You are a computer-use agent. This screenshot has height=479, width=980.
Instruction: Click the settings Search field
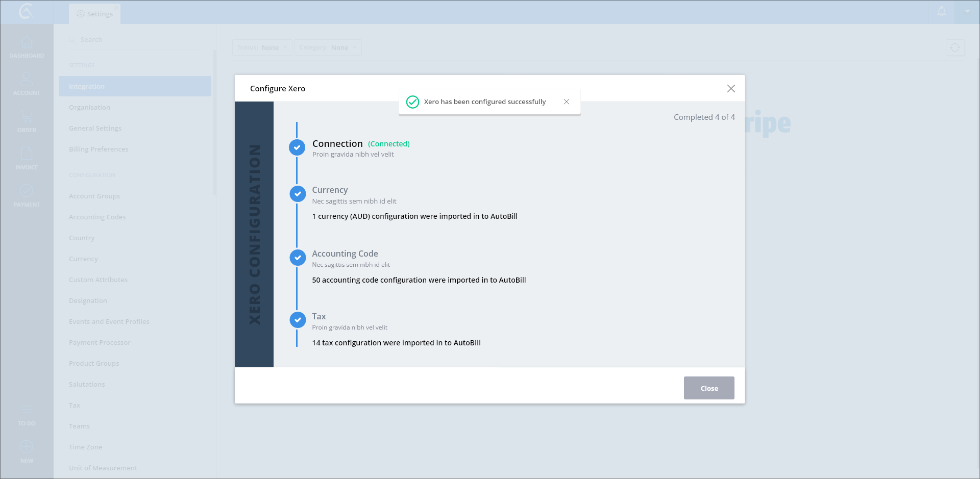point(138,39)
